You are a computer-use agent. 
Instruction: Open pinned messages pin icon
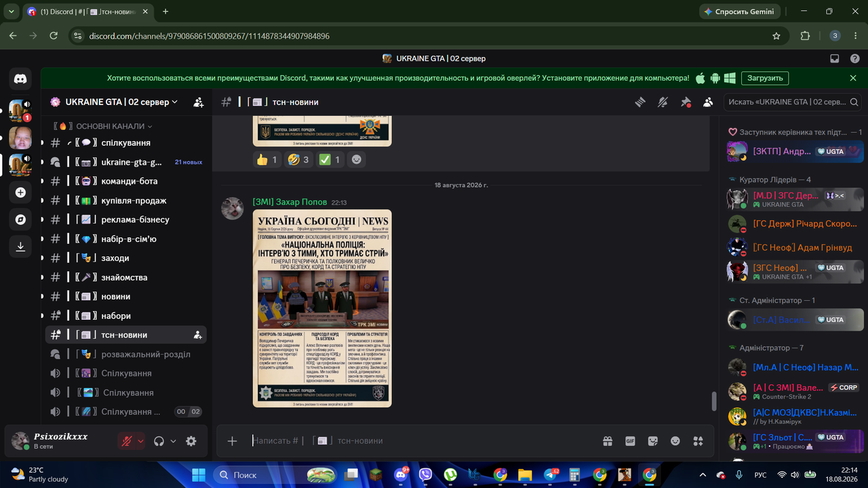tap(686, 102)
